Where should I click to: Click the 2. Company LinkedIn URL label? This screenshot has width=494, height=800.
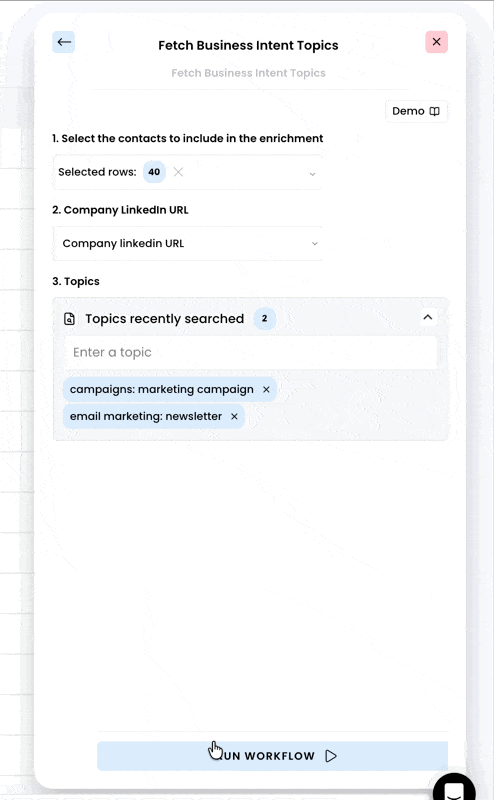120,210
